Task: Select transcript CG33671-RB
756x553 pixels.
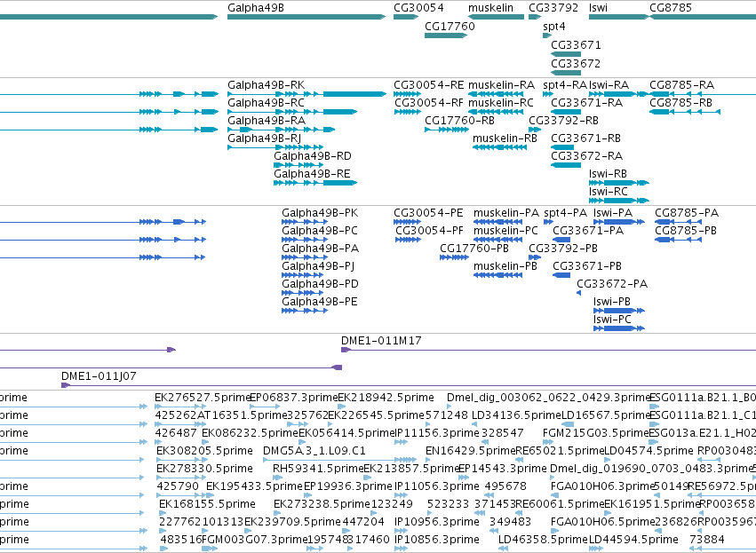Action: (585, 138)
